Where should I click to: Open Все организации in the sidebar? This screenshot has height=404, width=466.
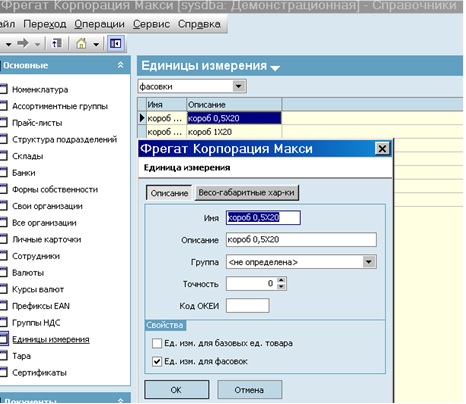[x=44, y=223]
